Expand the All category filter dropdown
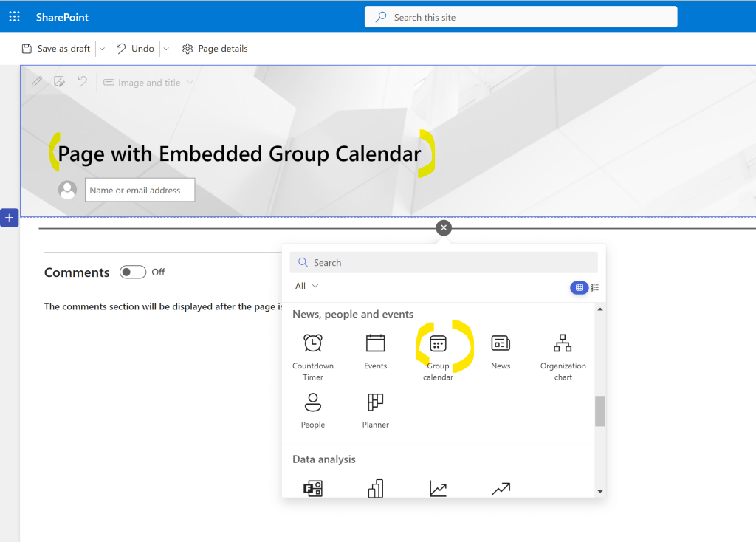 (306, 287)
